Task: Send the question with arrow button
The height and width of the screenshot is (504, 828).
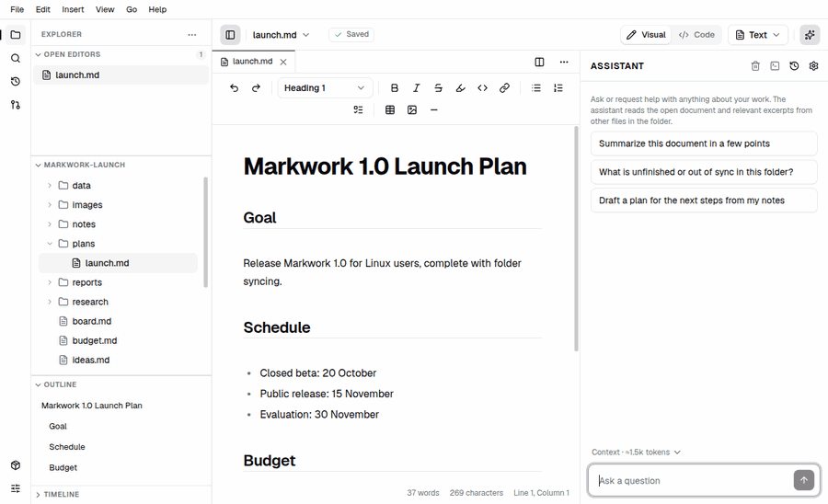Action: coord(804,480)
